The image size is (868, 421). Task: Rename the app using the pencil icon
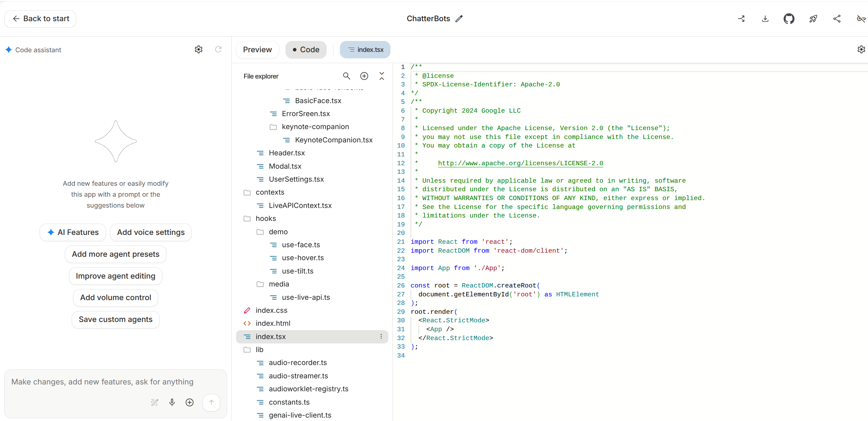[x=459, y=19]
